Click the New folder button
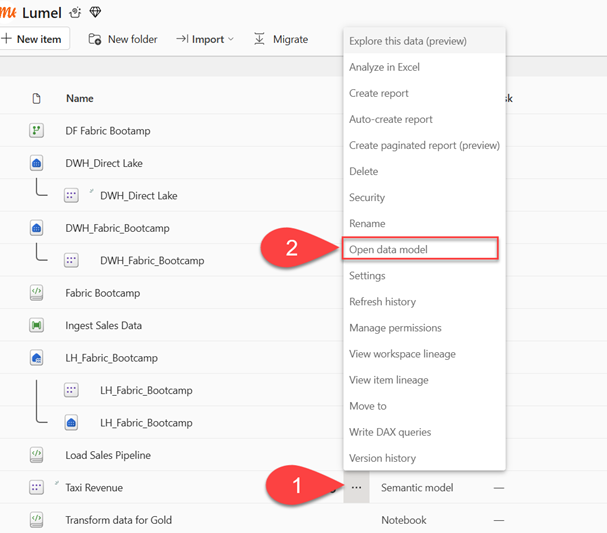607x533 pixels. tap(123, 39)
